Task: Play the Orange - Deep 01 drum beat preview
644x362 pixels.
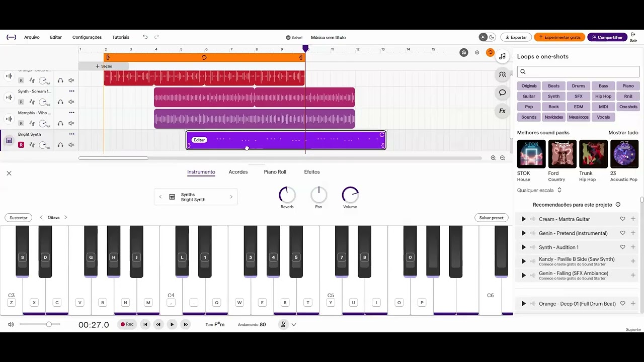Action: [x=523, y=304]
